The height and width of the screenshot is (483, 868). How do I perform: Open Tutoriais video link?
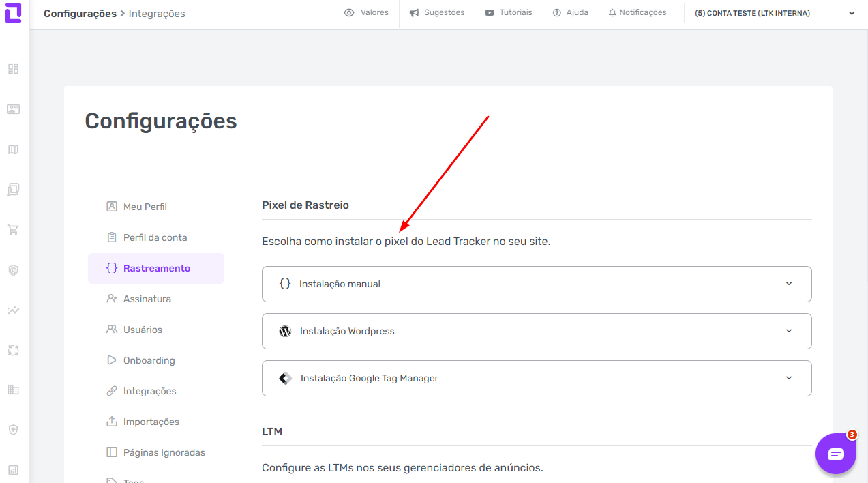509,12
